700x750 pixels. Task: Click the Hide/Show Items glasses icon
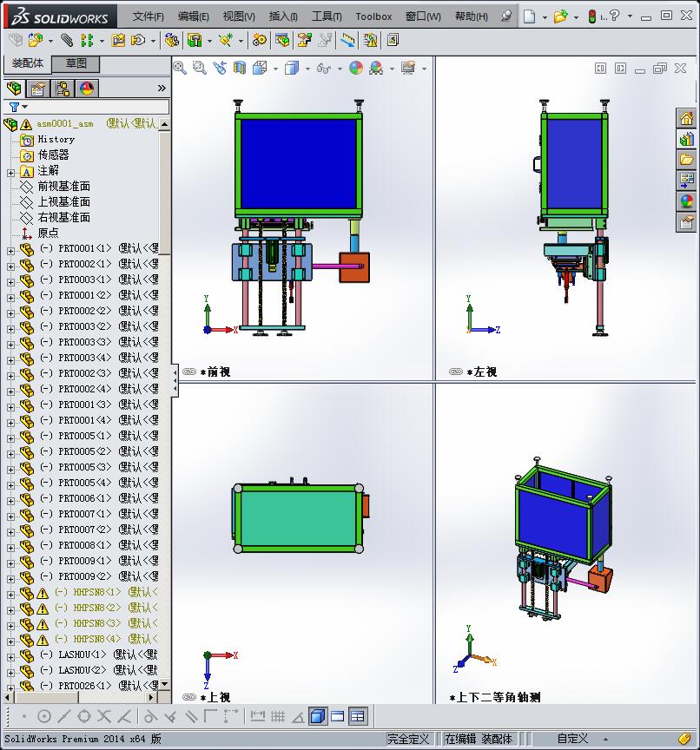(x=324, y=69)
